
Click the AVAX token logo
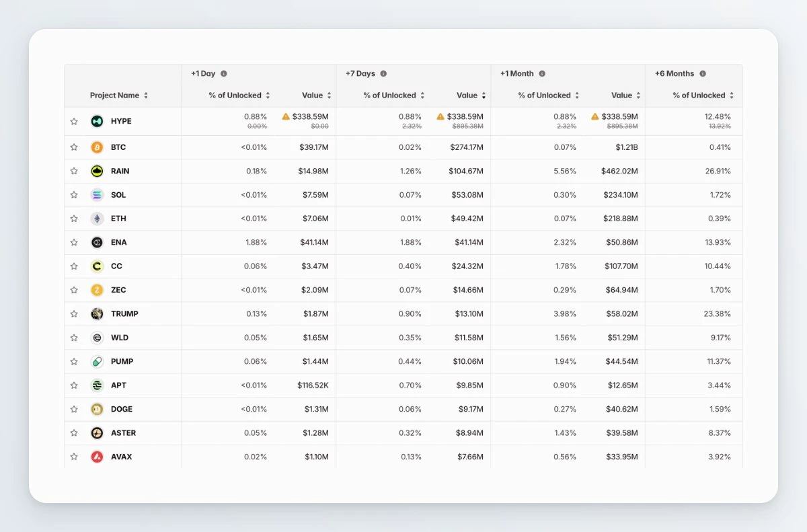[x=97, y=457]
